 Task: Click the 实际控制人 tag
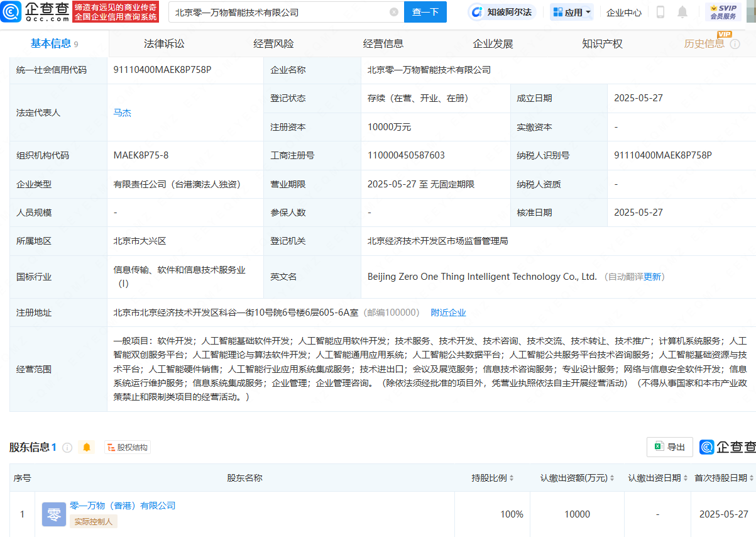pyautogui.click(x=94, y=521)
